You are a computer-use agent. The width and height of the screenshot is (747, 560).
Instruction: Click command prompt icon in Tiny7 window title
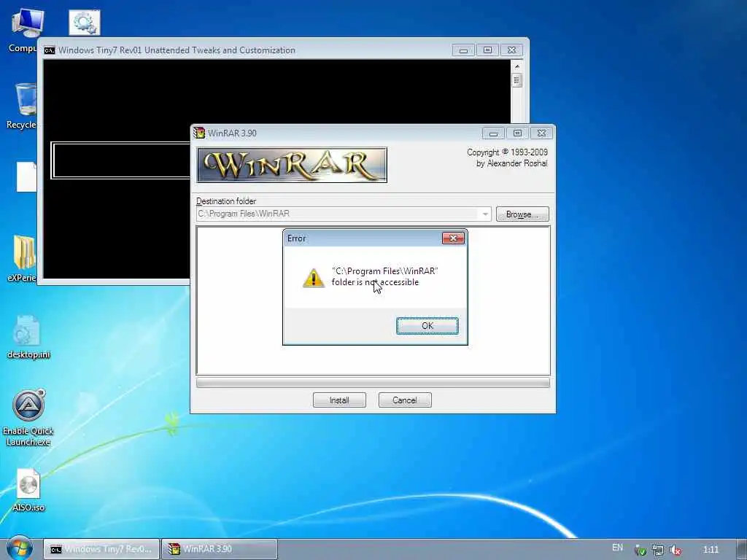click(x=50, y=50)
